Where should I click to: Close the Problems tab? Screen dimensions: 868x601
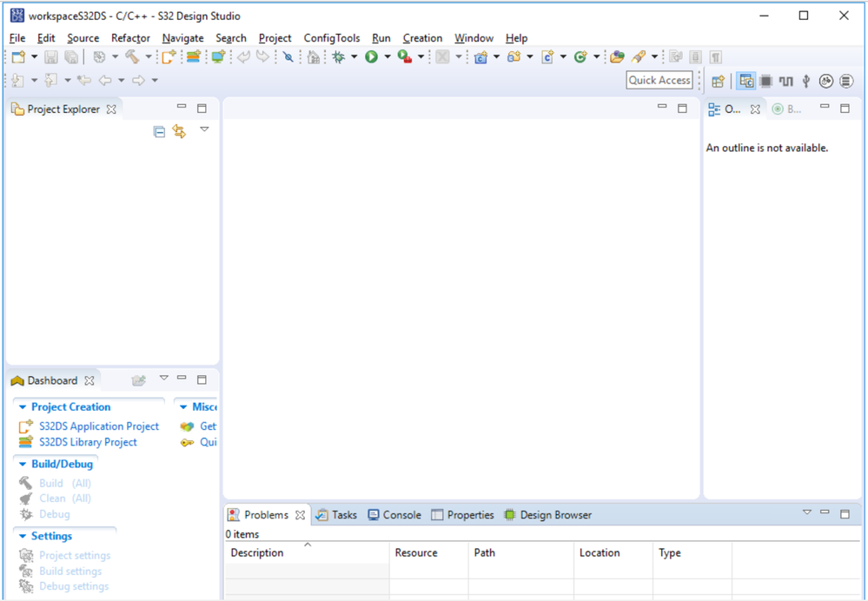click(x=300, y=515)
